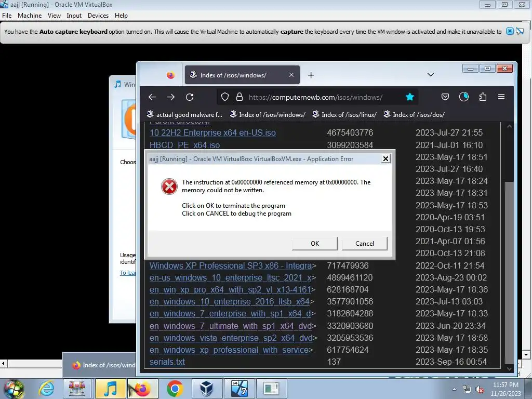Open en_windows_xp_professional_with_service link

pos(229,350)
